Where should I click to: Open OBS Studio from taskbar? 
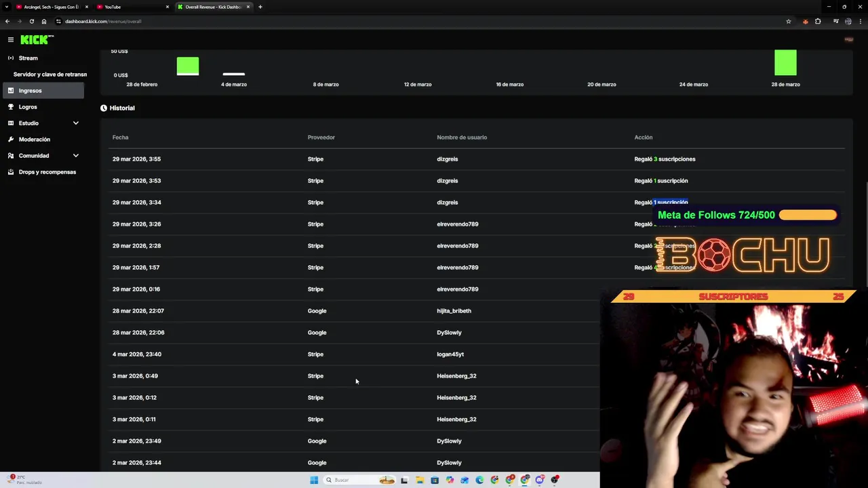click(x=555, y=480)
